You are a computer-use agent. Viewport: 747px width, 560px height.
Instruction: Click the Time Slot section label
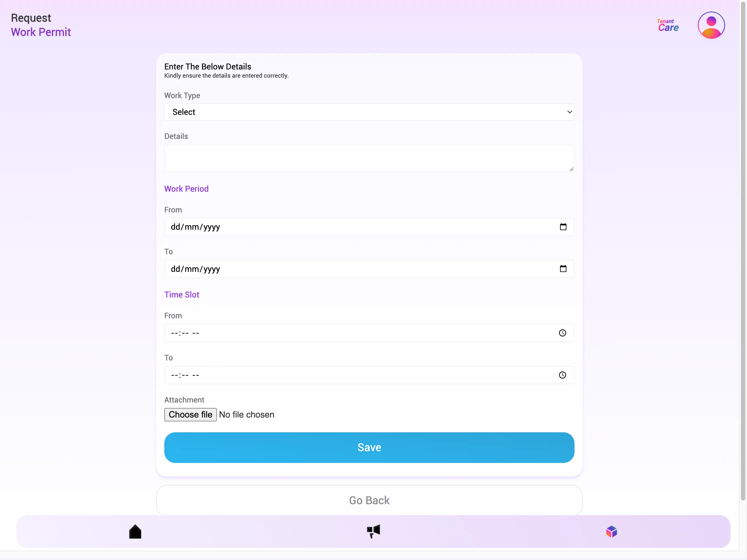point(182,295)
